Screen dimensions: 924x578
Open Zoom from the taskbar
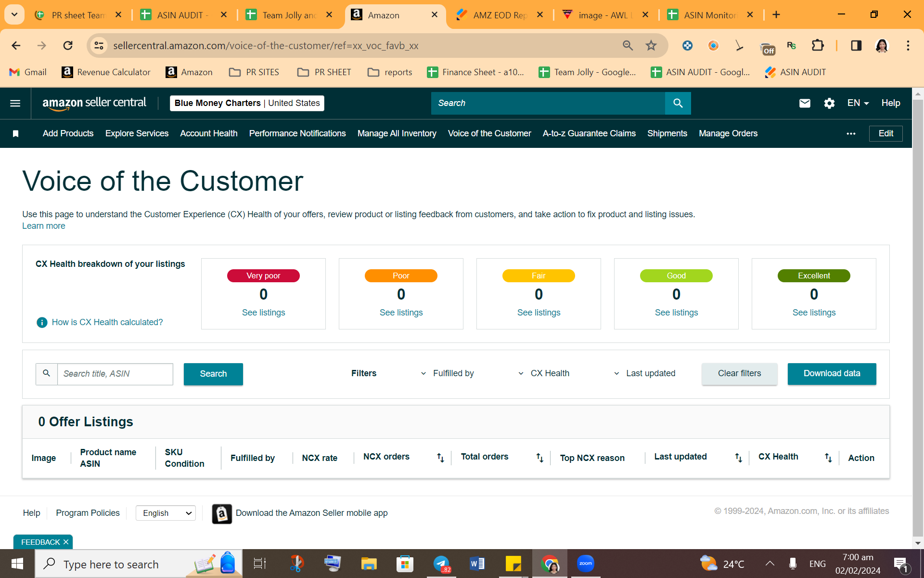coord(586,564)
